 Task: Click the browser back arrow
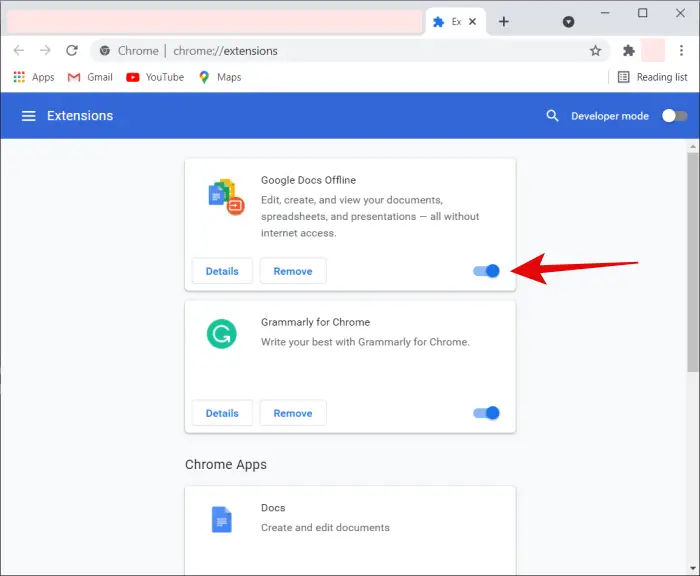tap(19, 50)
